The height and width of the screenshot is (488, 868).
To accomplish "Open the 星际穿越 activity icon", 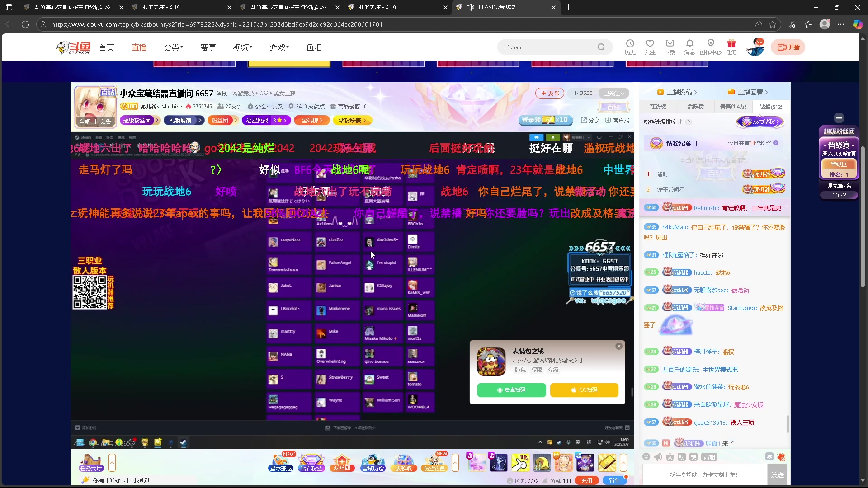I will pos(281,462).
